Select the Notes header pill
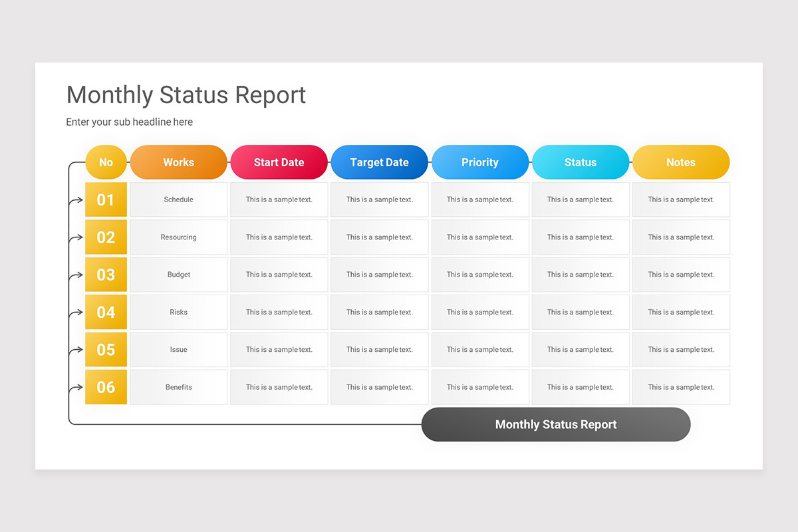The width and height of the screenshot is (798, 532). (x=680, y=162)
